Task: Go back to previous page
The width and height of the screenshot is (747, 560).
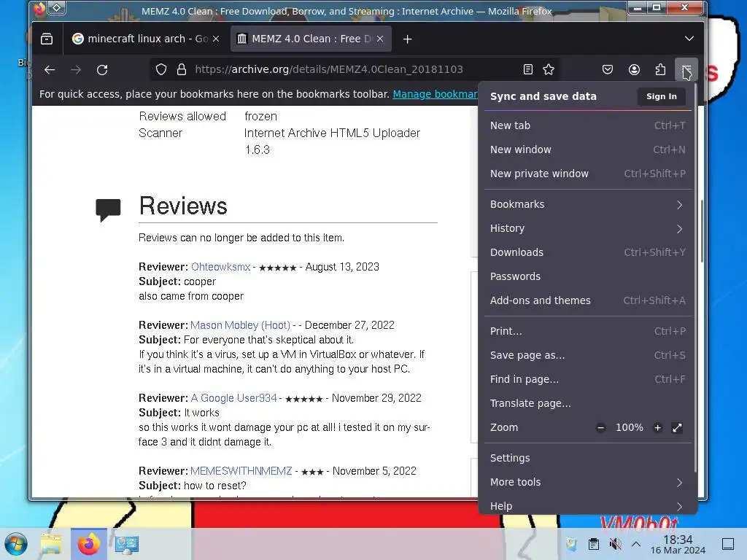Action: pos(50,70)
